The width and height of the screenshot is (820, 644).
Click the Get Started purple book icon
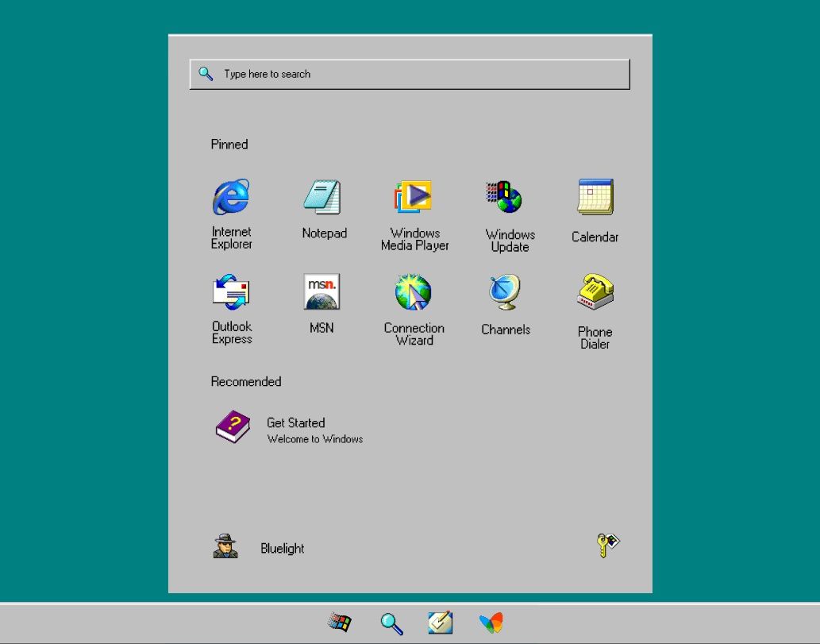pos(232,427)
